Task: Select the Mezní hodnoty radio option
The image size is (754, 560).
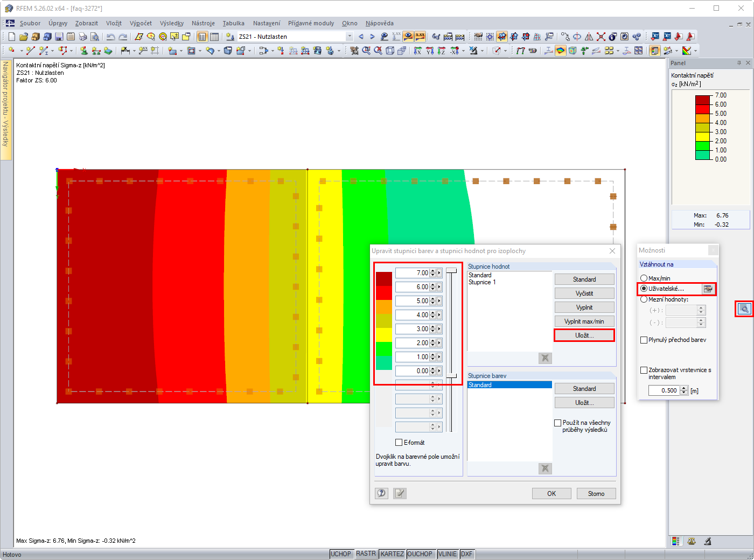Action: [x=644, y=299]
